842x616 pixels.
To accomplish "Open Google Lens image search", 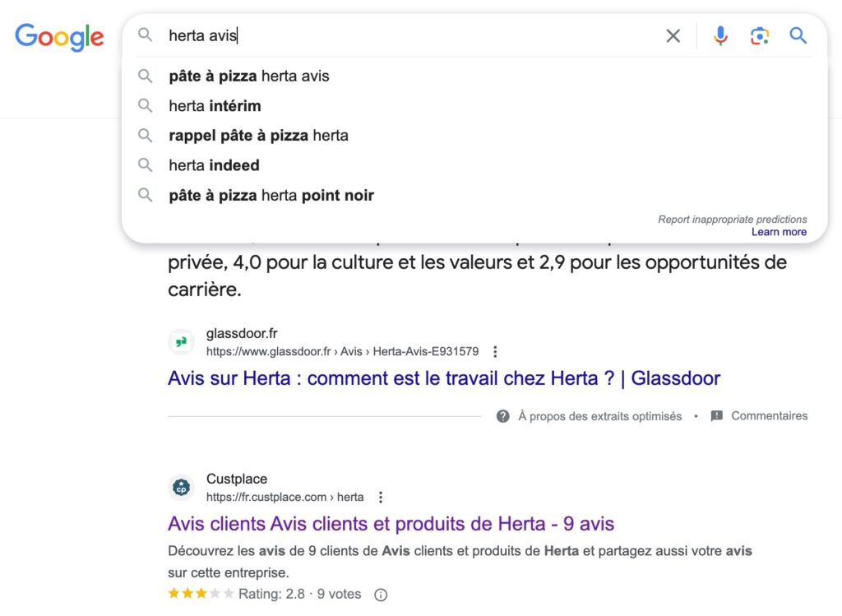I will (x=759, y=35).
